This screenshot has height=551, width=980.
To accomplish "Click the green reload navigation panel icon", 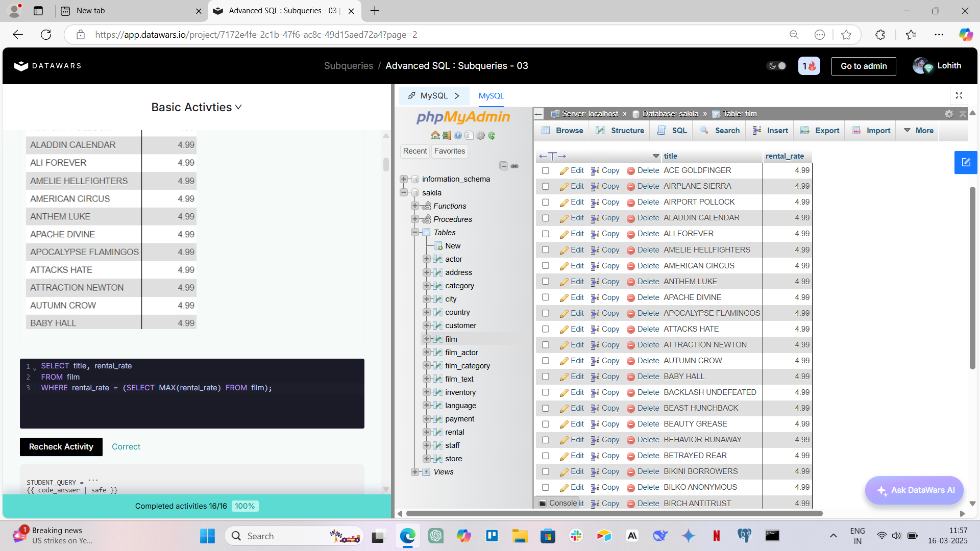I will 492,136.
